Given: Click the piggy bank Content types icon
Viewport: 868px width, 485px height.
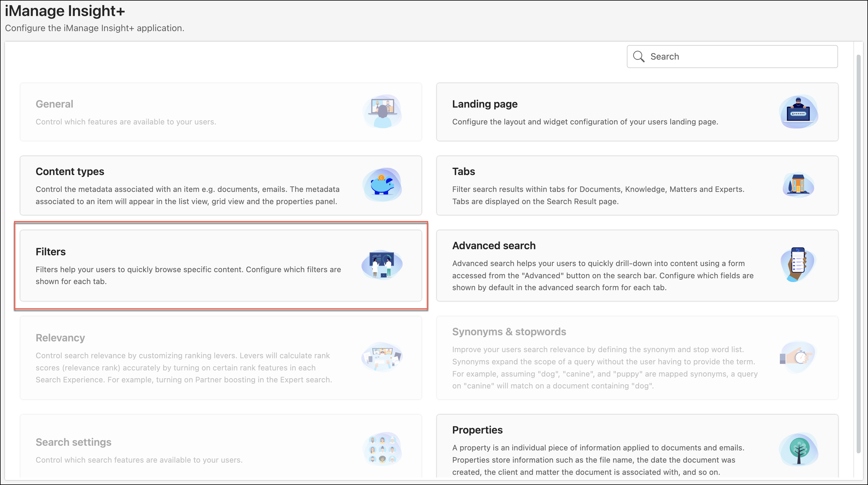Looking at the screenshot, I should coord(382,185).
